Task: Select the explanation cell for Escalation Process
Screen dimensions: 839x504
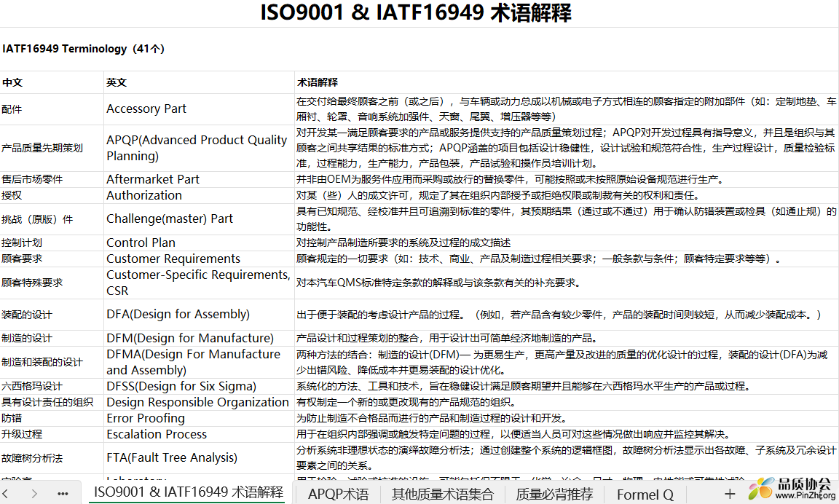Action: pyautogui.click(x=567, y=435)
